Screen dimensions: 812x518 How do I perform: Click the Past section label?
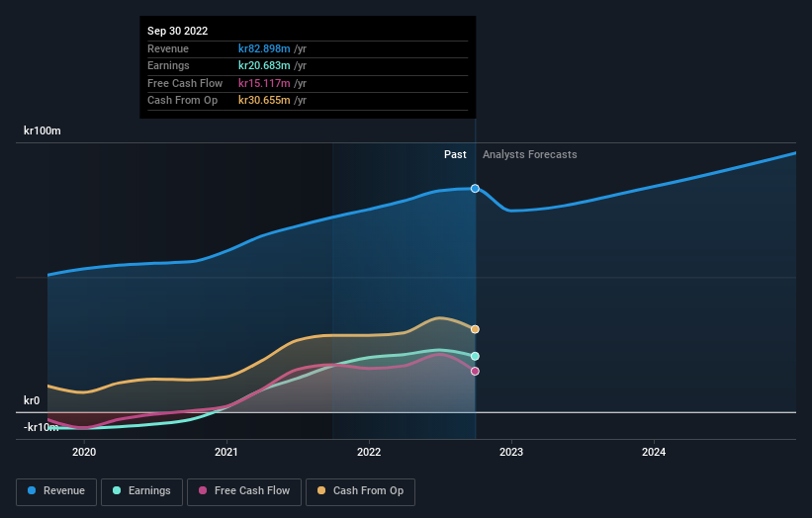click(x=455, y=154)
